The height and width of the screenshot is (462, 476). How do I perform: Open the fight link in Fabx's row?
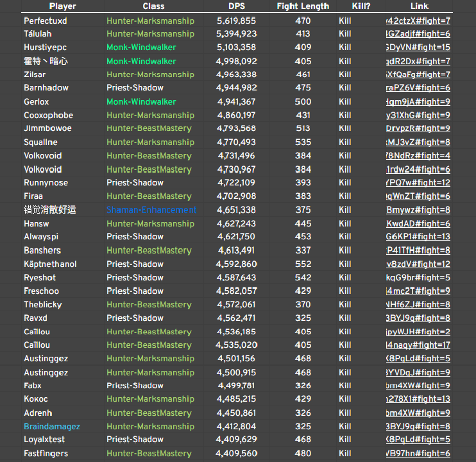click(x=418, y=386)
